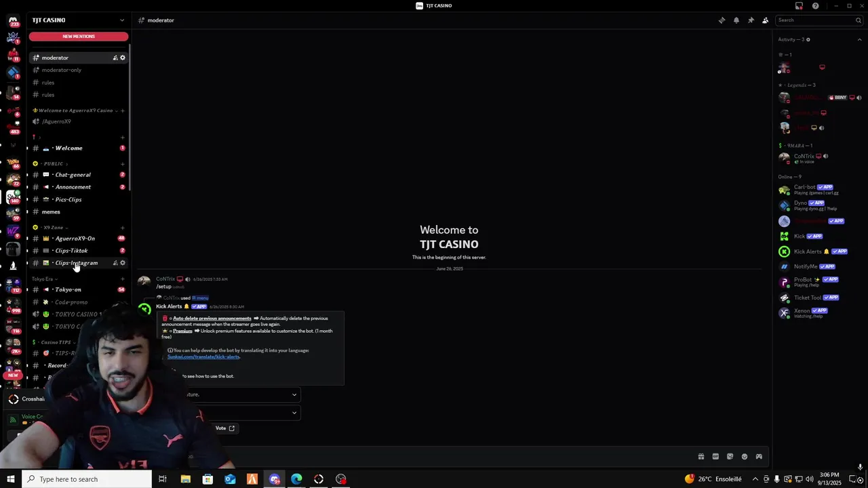Screen dimensions: 868x488
Task: Follow the Sunkwi.com/translate/kick-alerts link
Action: click(x=203, y=357)
